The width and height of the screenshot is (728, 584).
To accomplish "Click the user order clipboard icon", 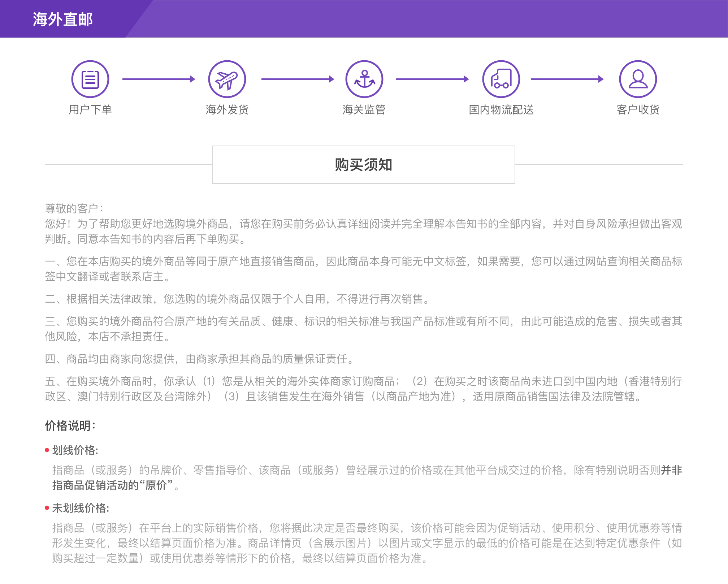I will [x=90, y=79].
